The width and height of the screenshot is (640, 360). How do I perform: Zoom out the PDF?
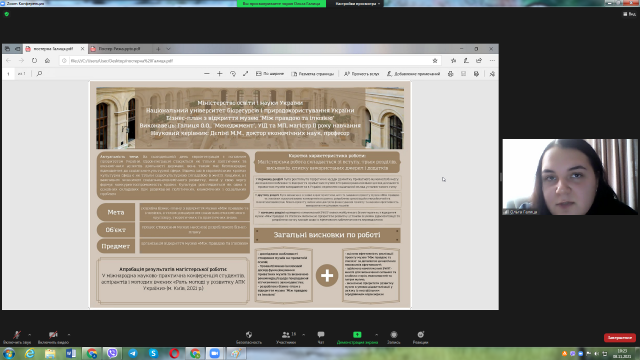207,74
